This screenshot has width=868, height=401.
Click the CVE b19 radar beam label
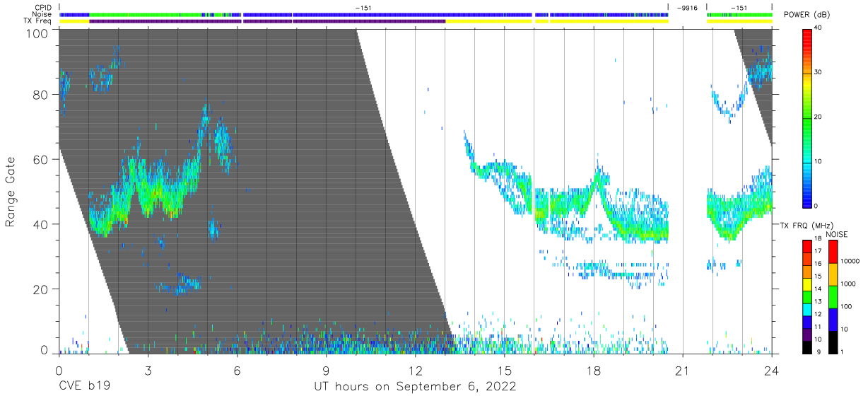(x=84, y=387)
